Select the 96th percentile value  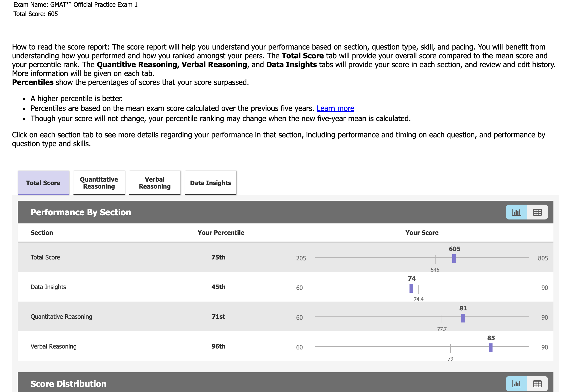[218, 346]
